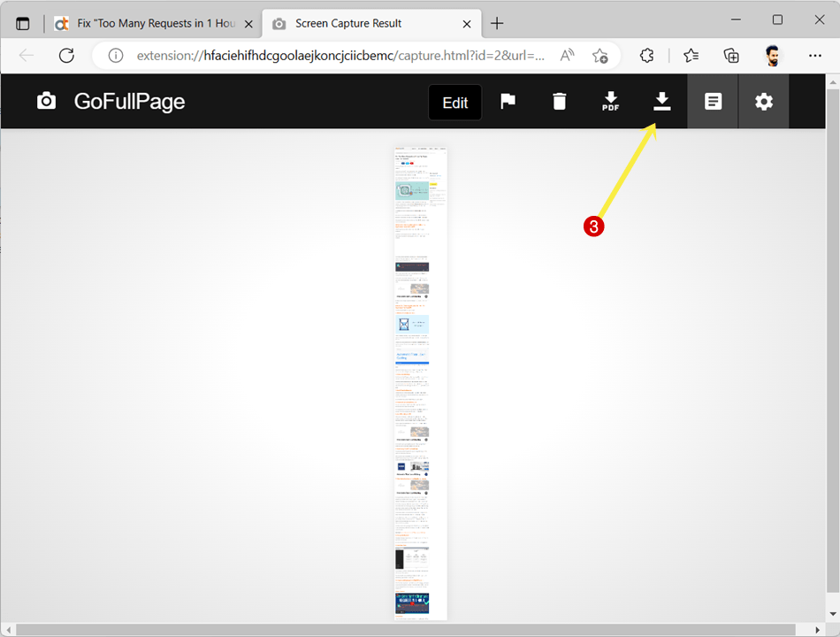Click the screenshot thumbnail preview
The image size is (840, 637).
coord(420,380)
